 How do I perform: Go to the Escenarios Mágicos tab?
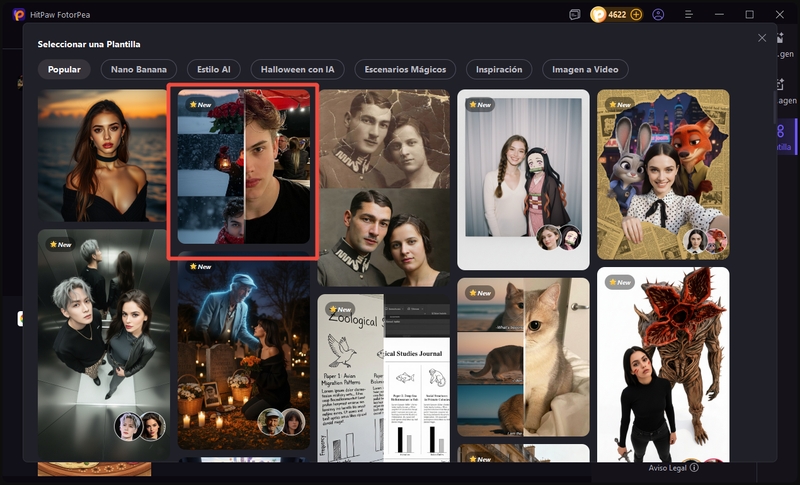pos(405,70)
